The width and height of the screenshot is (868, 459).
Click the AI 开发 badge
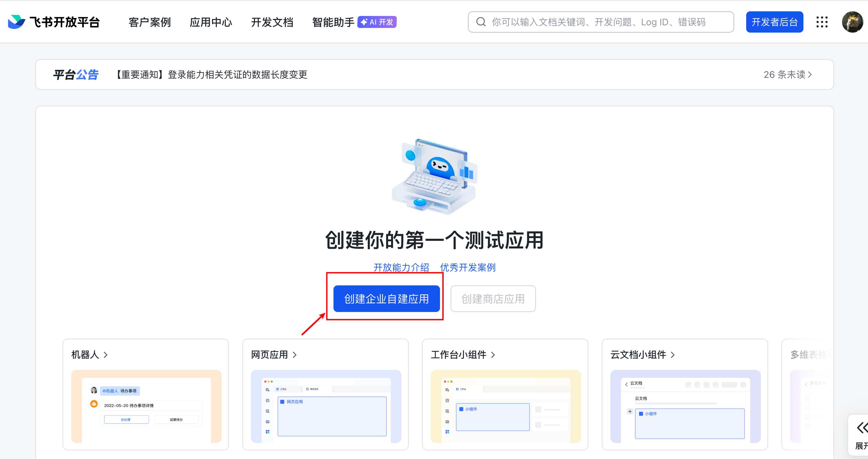pos(377,22)
